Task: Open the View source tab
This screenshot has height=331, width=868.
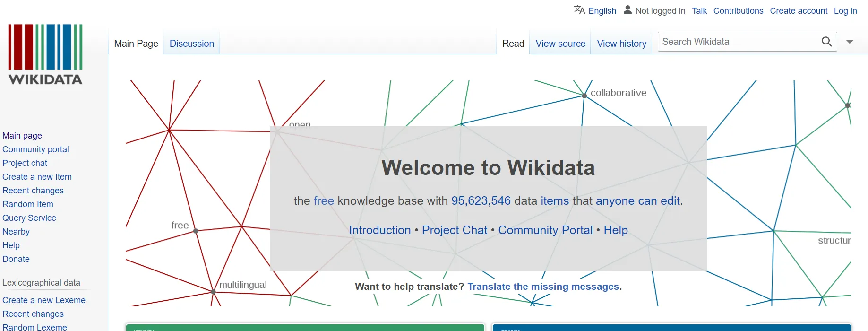Action: 560,44
